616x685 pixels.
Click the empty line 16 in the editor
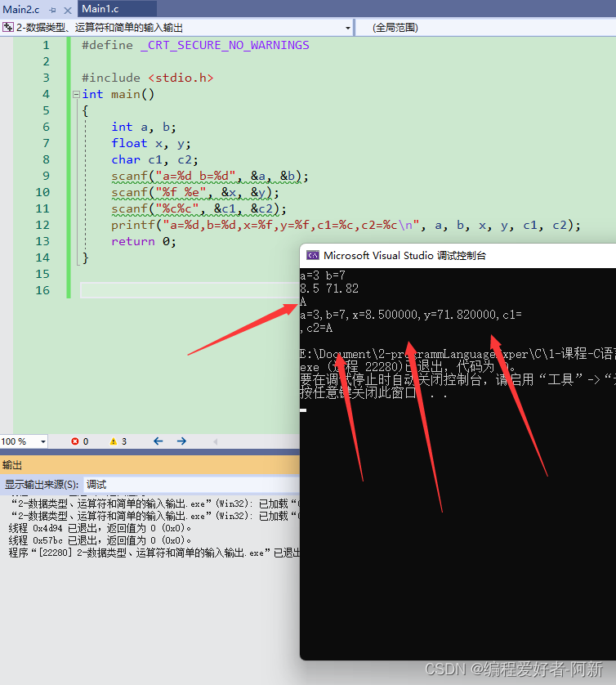190,290
